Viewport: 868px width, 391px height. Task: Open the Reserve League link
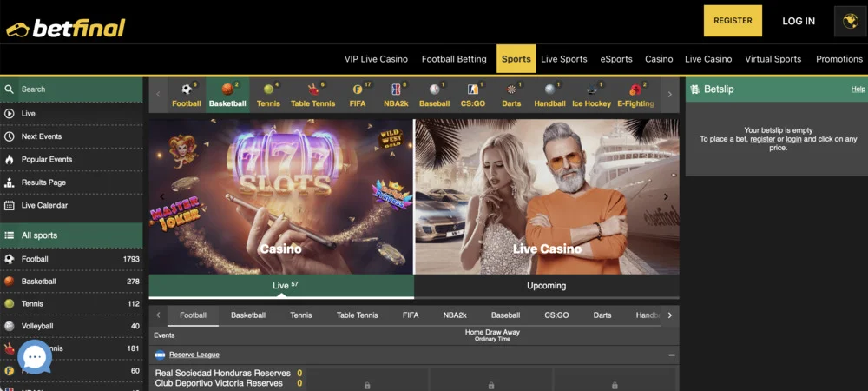(x=194, y=355)
